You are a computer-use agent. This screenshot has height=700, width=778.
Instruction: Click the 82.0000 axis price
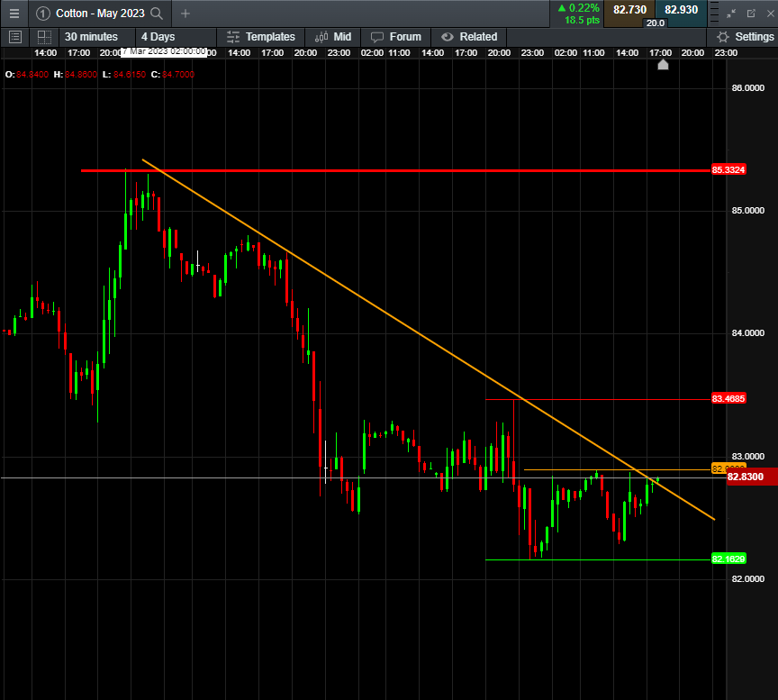[x=748, y=578]
